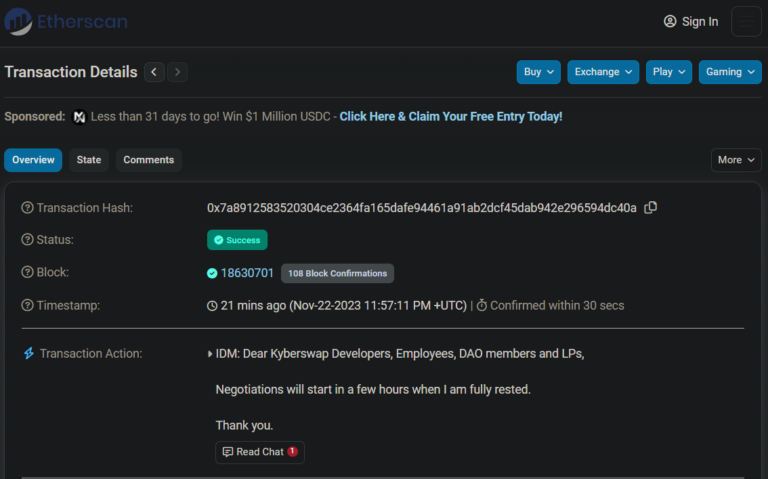Click the Confirmed within 30 secs text
The width and height of the screenshot is (768, 479).
pyautogui.click(x=557, y=306)
